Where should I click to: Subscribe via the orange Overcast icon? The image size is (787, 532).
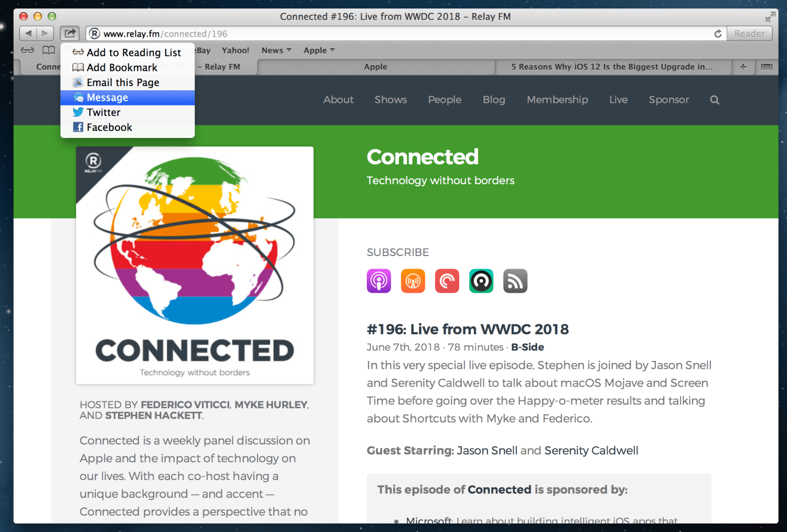pyautogui.click(x=413, y=281)
